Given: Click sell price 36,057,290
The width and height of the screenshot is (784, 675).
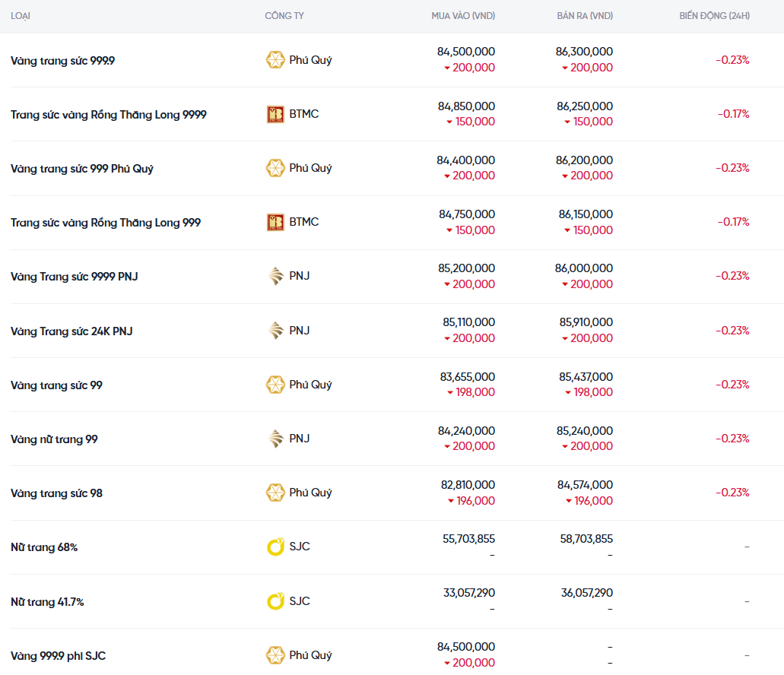Looking at the screenshot, I should [586, 593].
